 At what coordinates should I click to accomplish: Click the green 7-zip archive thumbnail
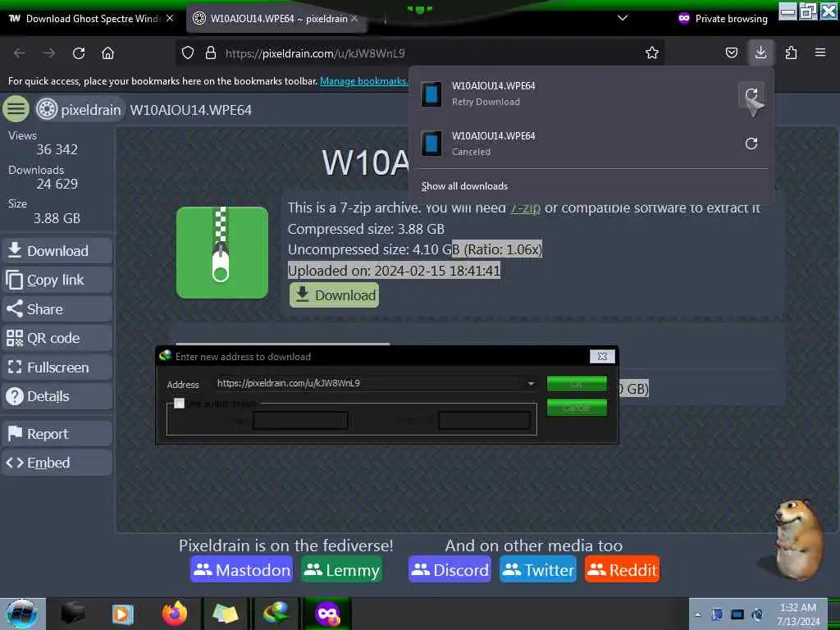pos(221,253)
